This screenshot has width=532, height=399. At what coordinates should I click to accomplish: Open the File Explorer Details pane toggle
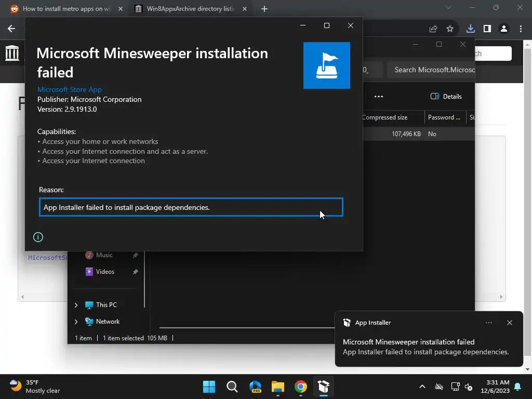446,96
